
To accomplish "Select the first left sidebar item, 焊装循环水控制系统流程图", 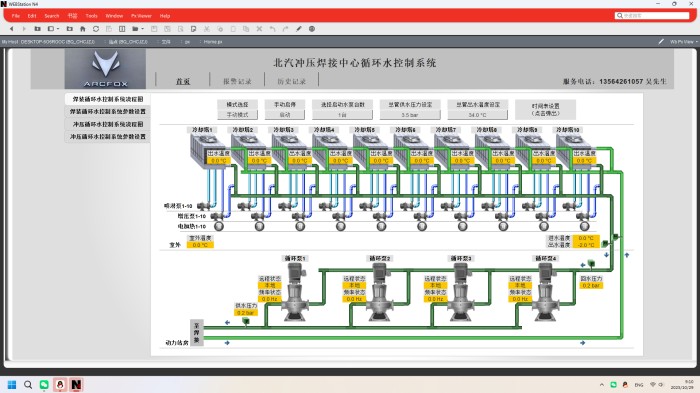I will coord(108,99).
